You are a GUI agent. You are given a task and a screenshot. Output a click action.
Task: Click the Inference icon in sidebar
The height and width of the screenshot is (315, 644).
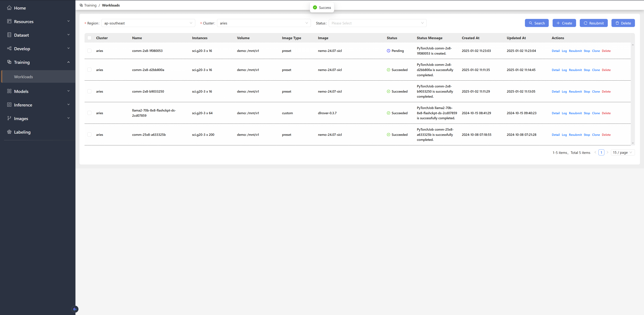click(9, 105)
